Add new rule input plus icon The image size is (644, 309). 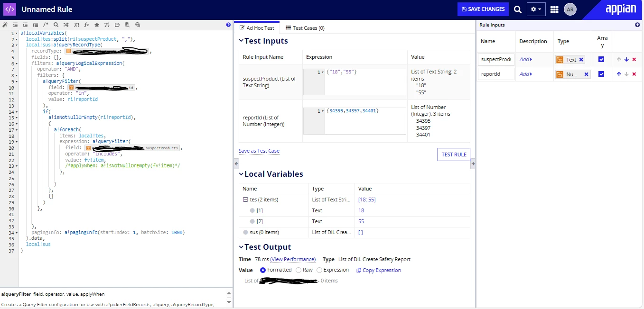(x=637, y=25)
